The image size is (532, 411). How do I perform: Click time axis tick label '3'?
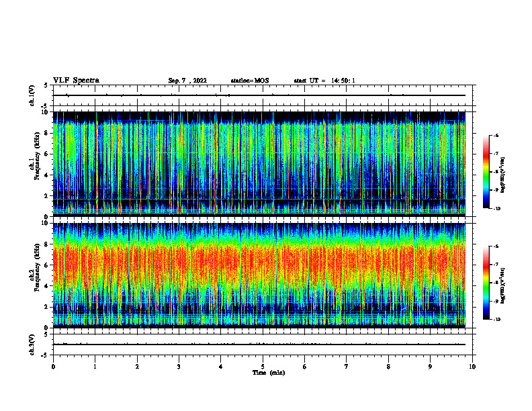pos(179,367)
